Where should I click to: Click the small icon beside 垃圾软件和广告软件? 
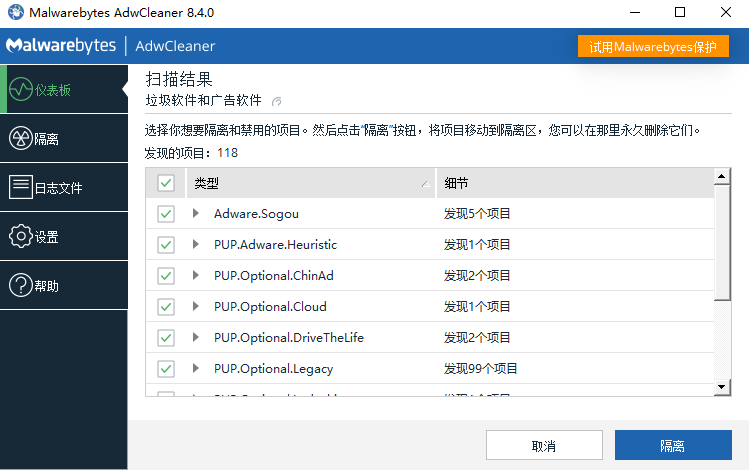[x=277, y=101]
